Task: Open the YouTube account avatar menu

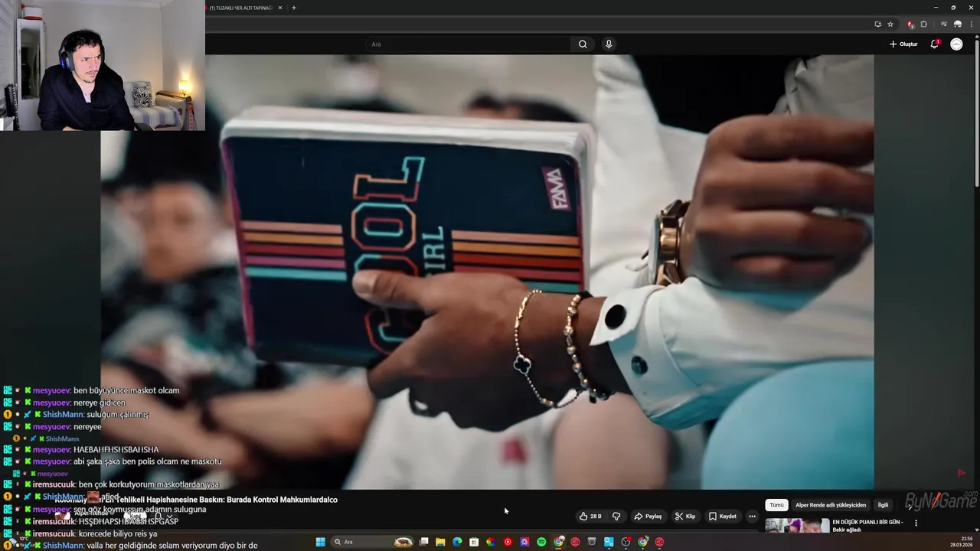Action: click(956, 44)
